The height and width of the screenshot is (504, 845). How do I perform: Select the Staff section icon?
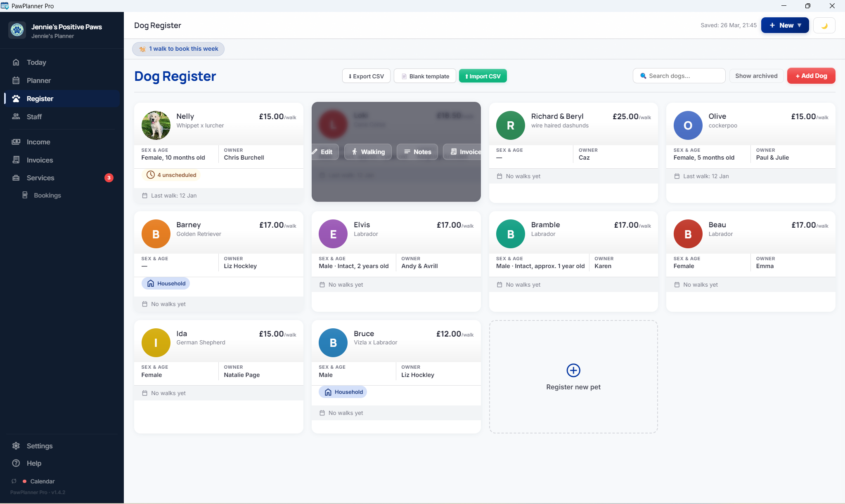pos(16,117)
